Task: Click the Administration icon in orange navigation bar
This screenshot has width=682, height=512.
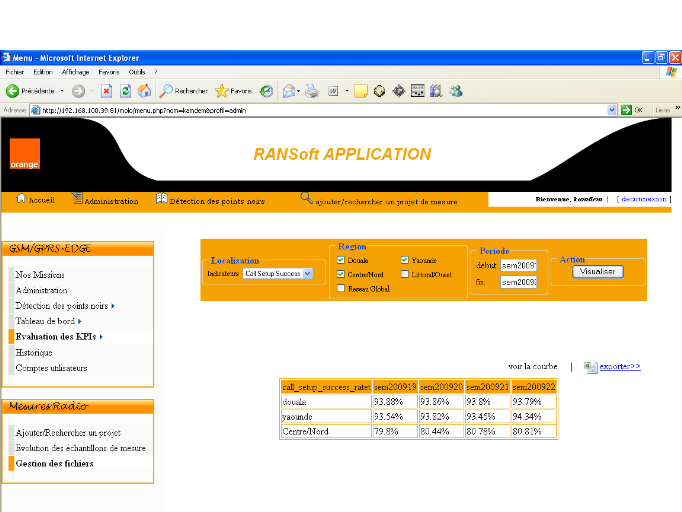Action: pos(77,199)
